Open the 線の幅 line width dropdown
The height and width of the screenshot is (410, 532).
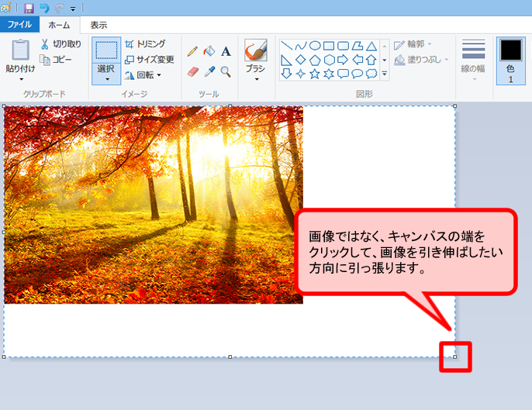[473, 60]
